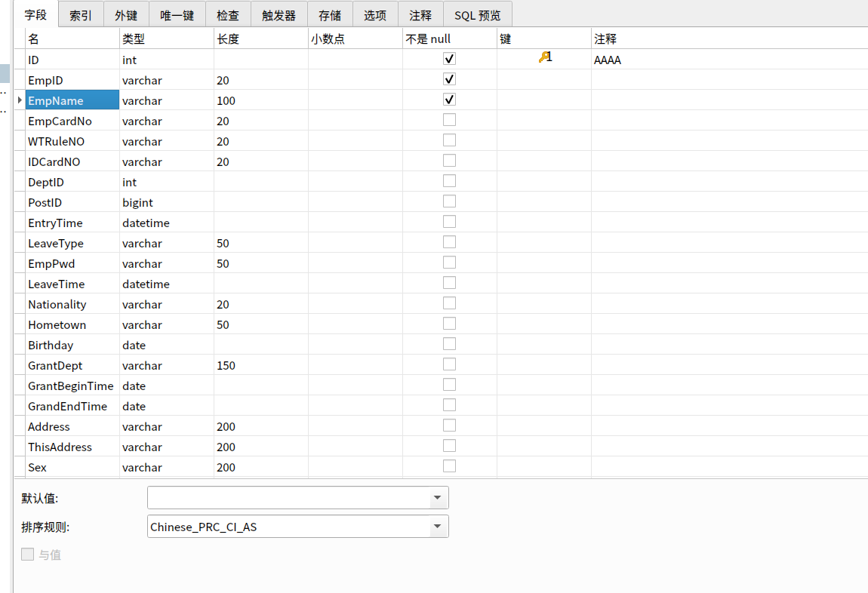The height and width of the screenshot is (593, 868).
Task: Click the primary key icon in ID row
Action: pyautogui.click(x=544, y=57)
